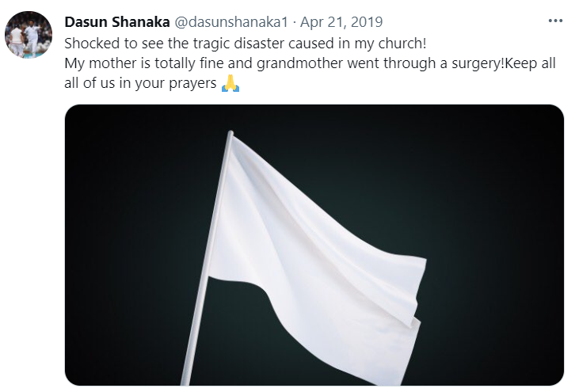Image resolution: width=579 pixels, height=392 pixels.
Task: Click the word 'prayers' before the emoji
Action: [x=192, y=84]
